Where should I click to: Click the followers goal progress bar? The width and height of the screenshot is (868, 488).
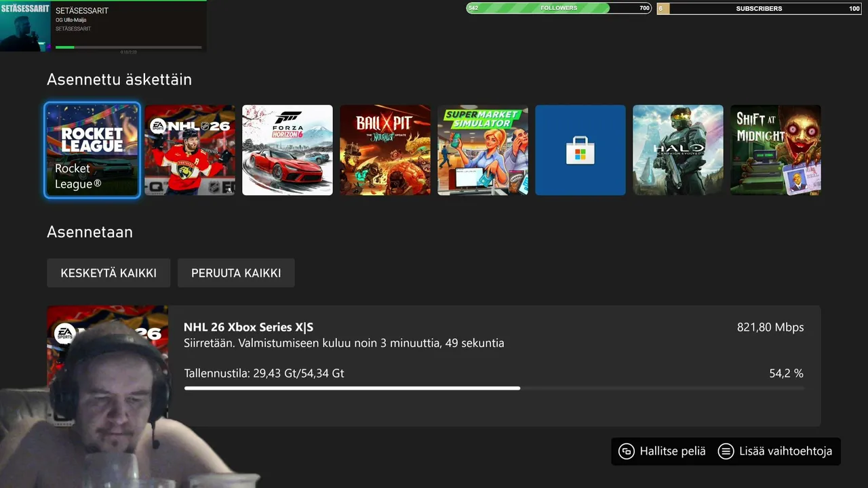tap(559, 8)
